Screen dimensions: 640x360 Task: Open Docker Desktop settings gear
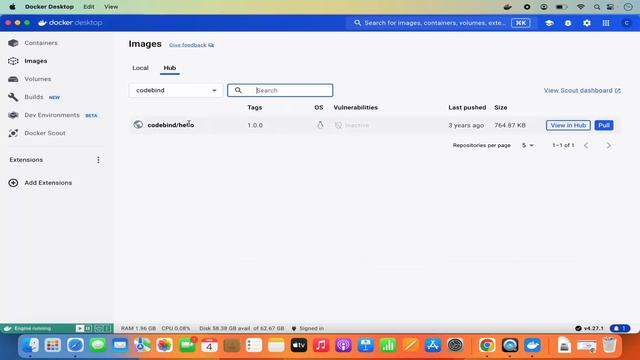(587, 23)
